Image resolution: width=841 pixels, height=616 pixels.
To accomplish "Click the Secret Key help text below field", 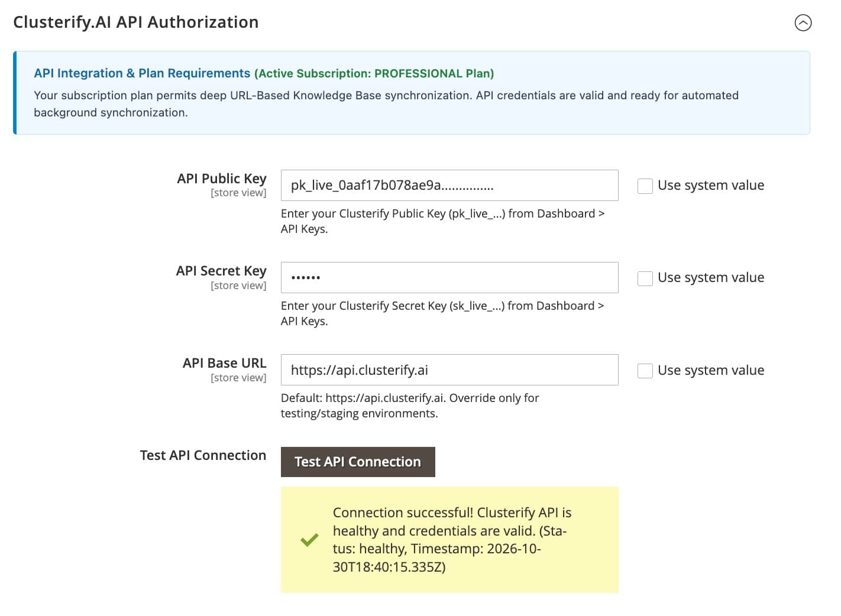I will (x=442, y=313).
